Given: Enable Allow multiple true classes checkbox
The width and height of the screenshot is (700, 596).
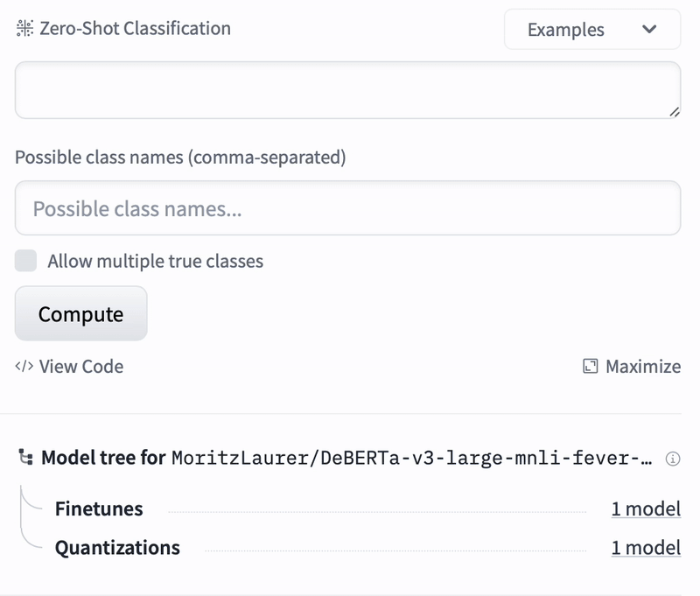Looking at the screenshot, I should click(x=25, y=261).
